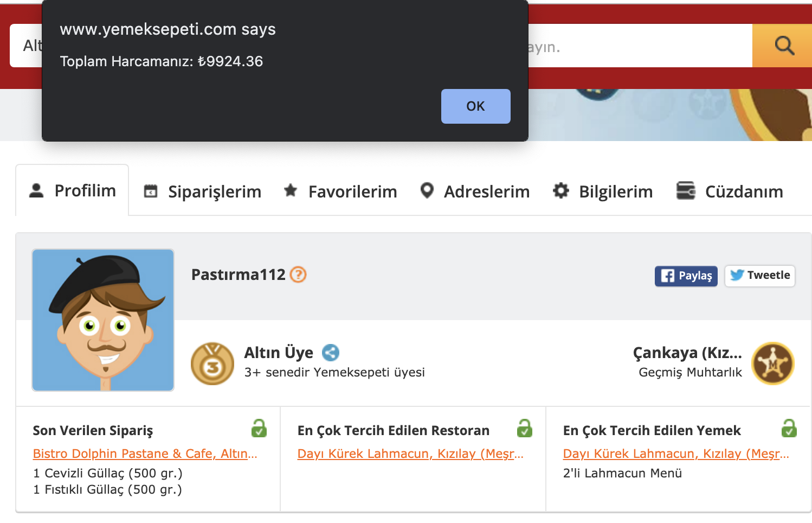Click the 'Toplam Harcamanız: ₺9924.36' alert message

pyautogui.click(x=162, y=61)
